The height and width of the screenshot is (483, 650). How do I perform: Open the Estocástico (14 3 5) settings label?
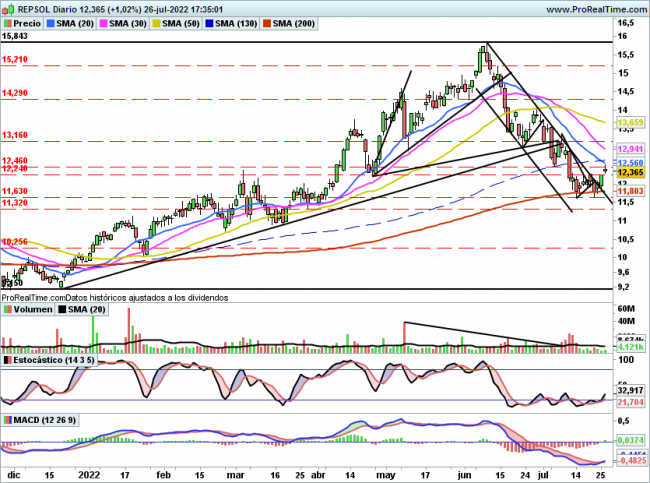(x=49, y=360)
